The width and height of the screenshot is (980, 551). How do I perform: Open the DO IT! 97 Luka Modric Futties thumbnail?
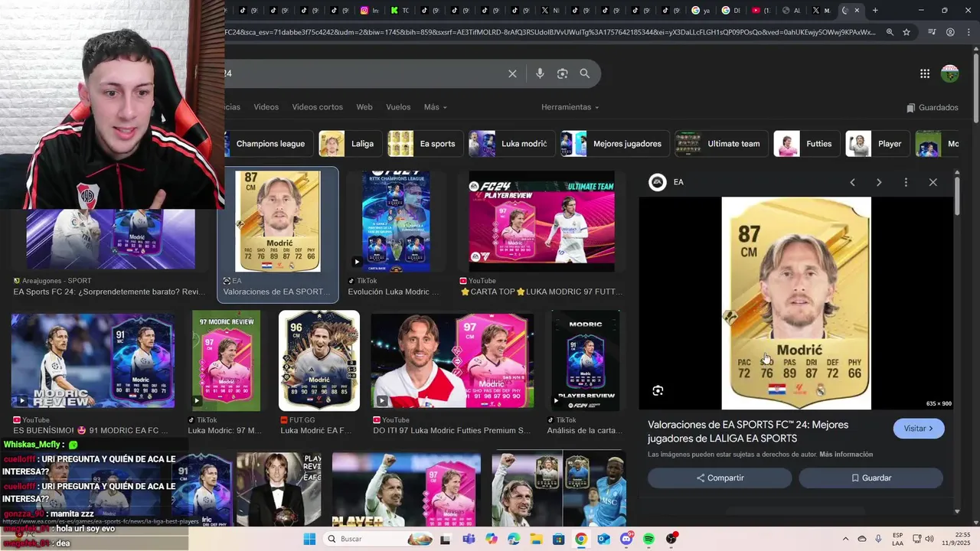(452, 360)
